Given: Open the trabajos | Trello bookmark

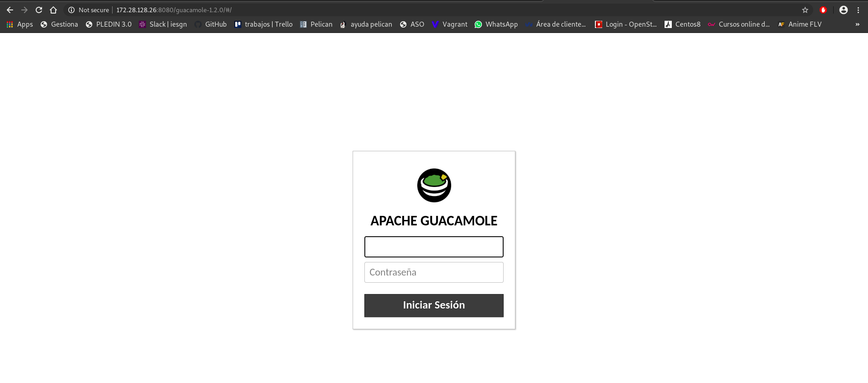Looking at the screenshot, I should point(264,24).
